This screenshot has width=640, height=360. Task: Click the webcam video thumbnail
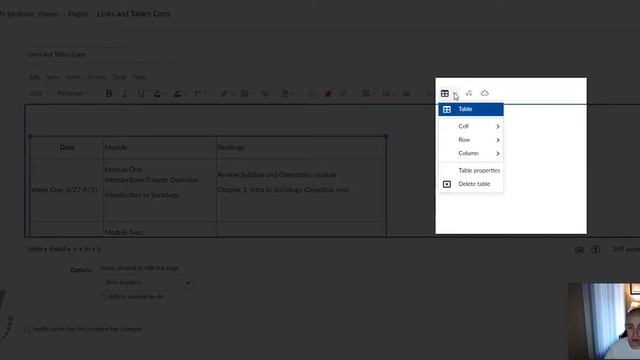[x=604, y=321]
